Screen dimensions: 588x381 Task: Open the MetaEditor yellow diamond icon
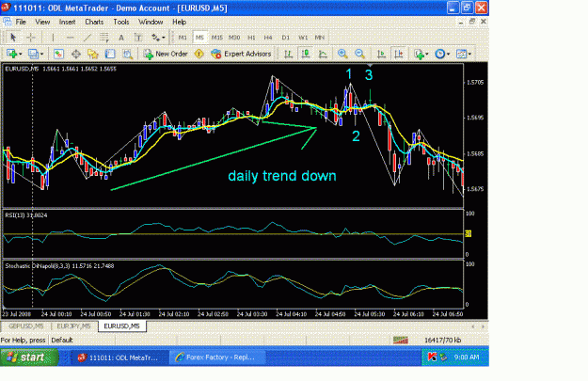(x=199, y=54)
